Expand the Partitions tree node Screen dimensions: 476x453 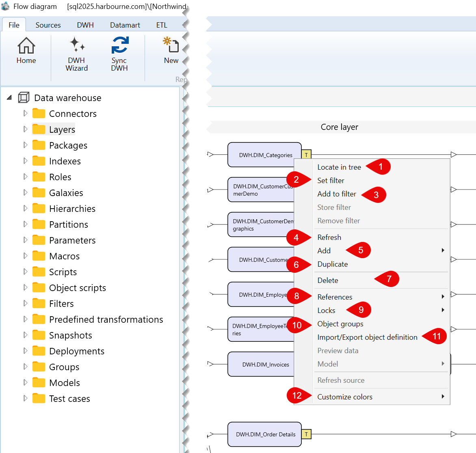pos(26,224)
